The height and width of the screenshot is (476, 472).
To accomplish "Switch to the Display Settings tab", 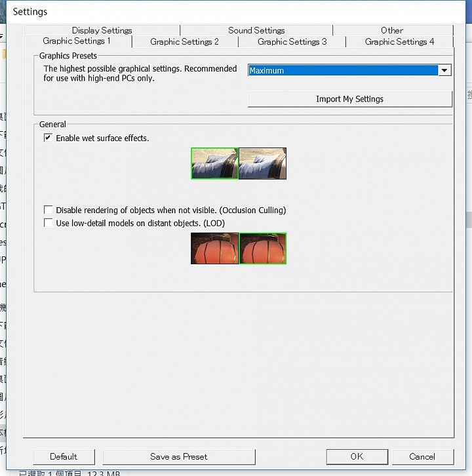I will [x=102, y=30].
